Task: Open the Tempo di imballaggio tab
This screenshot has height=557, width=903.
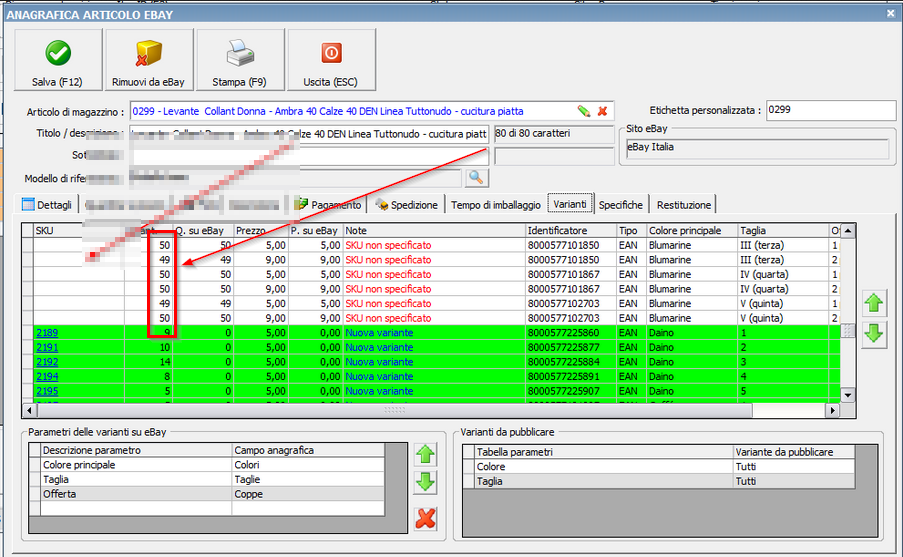Action: point(495,204)
